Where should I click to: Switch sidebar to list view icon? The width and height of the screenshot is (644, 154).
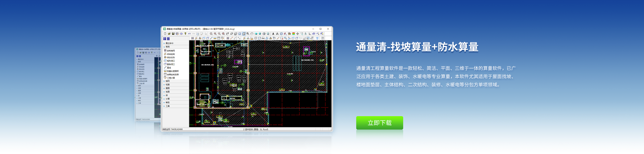168,39
